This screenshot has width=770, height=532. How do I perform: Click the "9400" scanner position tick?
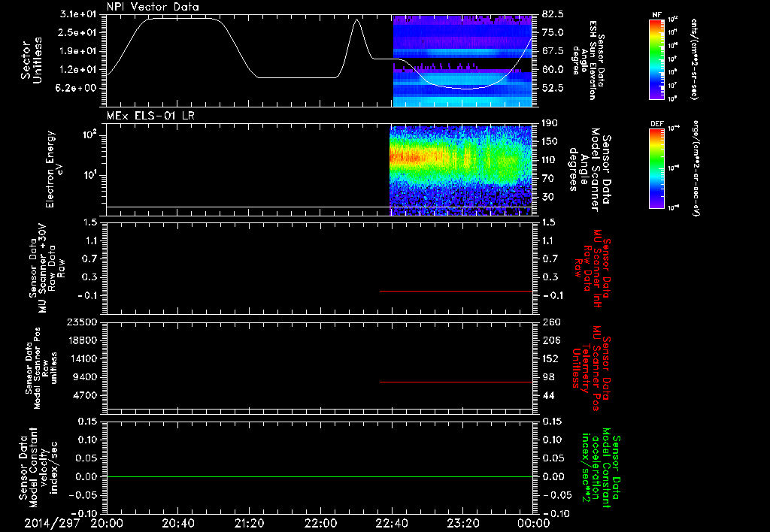click(86, 377)
